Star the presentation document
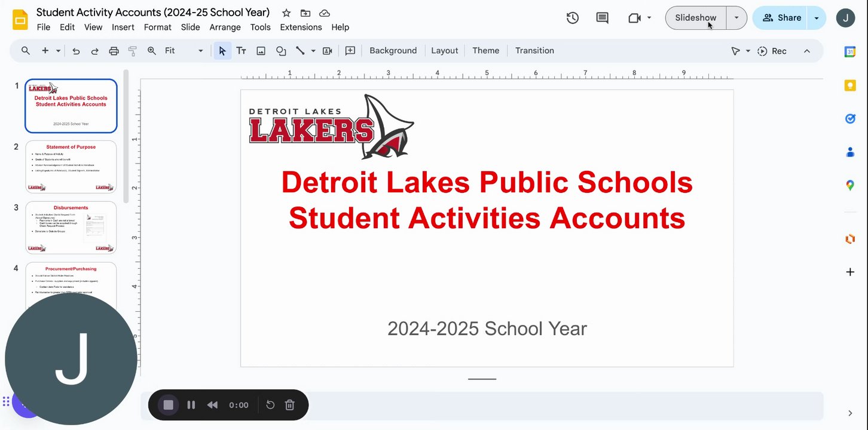 click(286, 13)
